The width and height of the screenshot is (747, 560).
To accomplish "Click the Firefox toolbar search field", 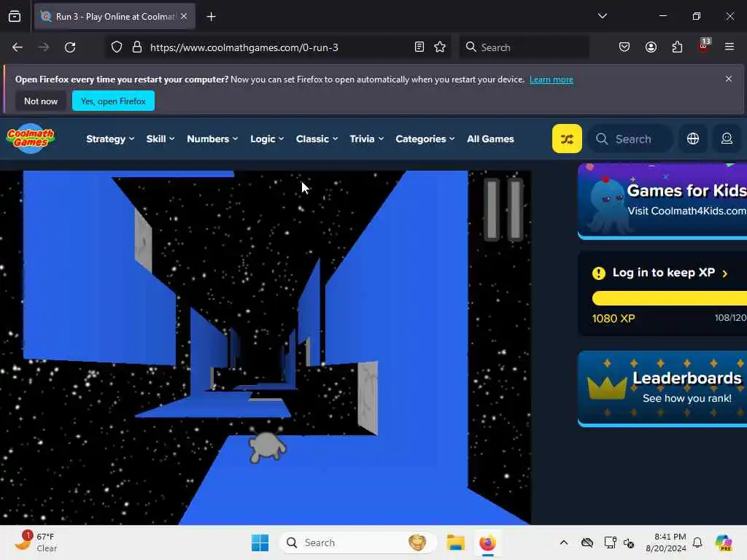I will point(524,47).
